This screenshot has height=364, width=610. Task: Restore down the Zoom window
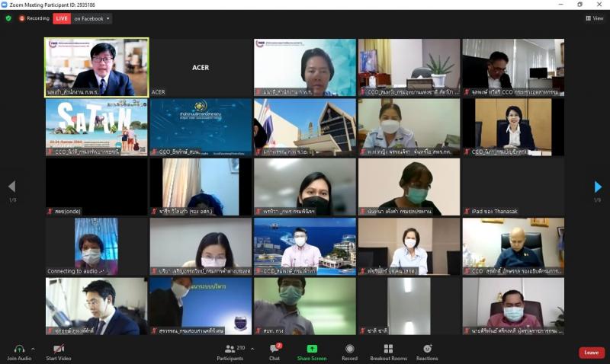click(579, 5)
